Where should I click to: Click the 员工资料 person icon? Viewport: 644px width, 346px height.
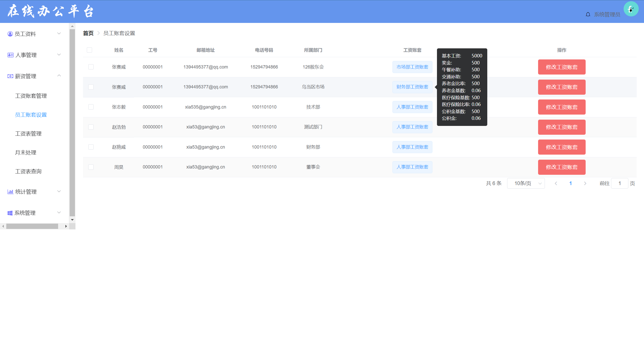tap(10, 34)
